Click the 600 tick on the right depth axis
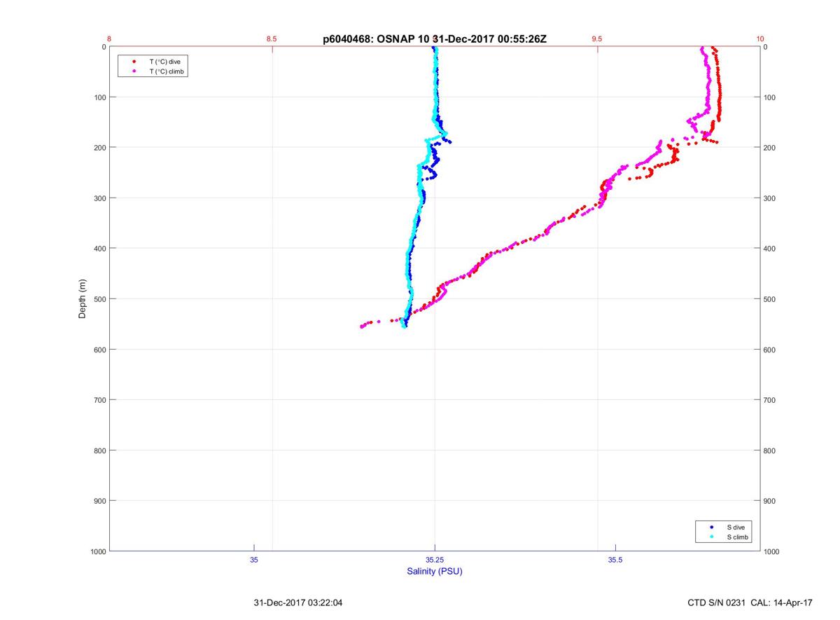 (770, 350)
